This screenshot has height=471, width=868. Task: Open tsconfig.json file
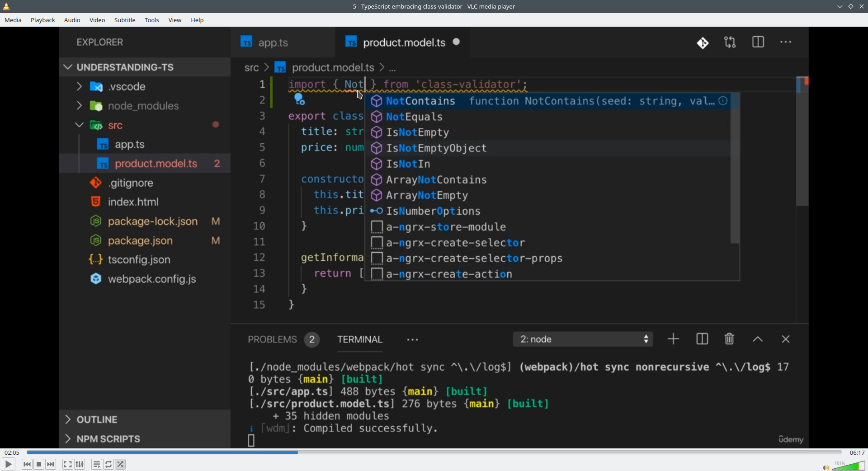click(145, 260)
